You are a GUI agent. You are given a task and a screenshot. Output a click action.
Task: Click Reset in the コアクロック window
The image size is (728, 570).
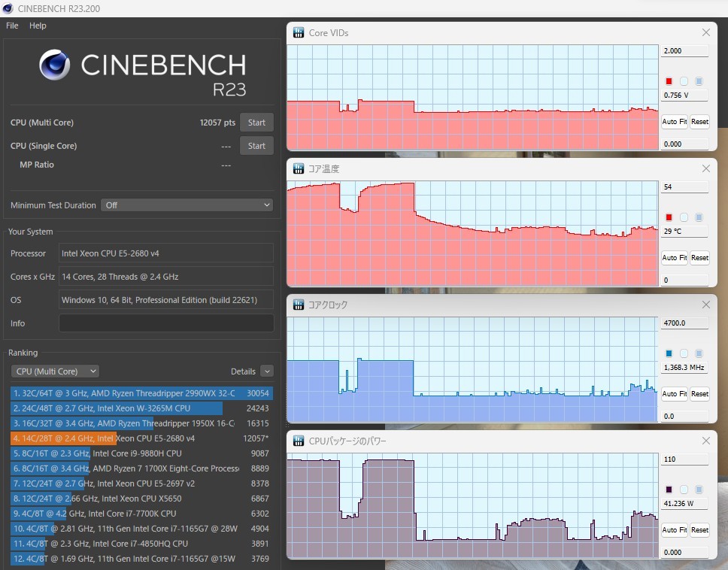[699, 393]
